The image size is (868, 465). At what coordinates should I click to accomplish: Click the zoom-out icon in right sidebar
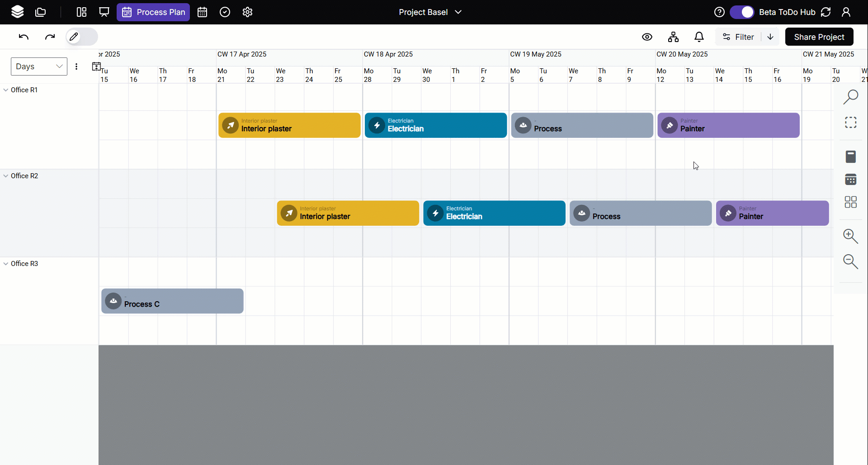click(851, 262)
